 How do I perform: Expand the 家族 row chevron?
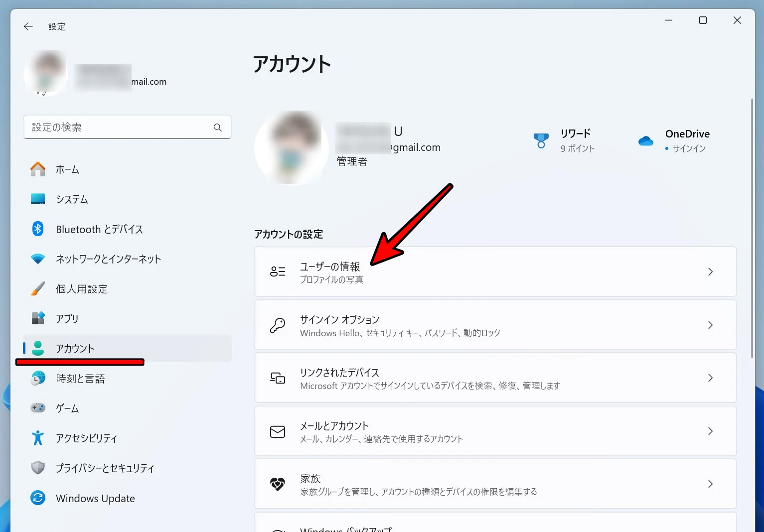click(x=710, y=484)
